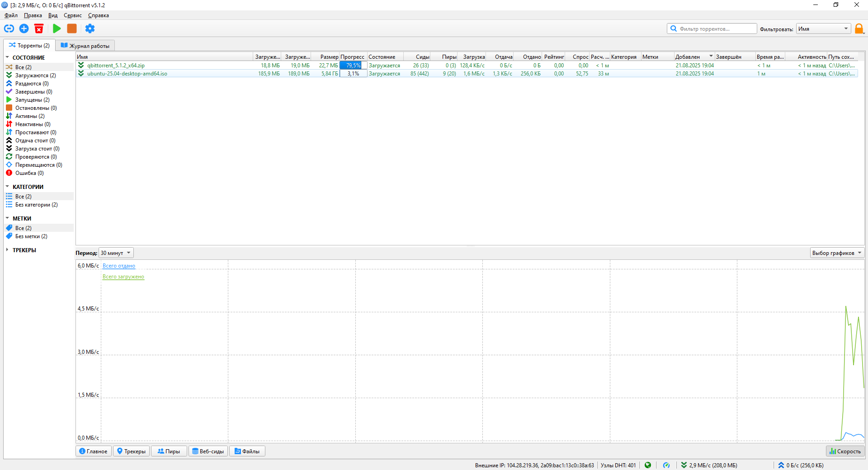Open the Фильтровать Имя combo box
868x470 pixels.
tap(823, 29)
